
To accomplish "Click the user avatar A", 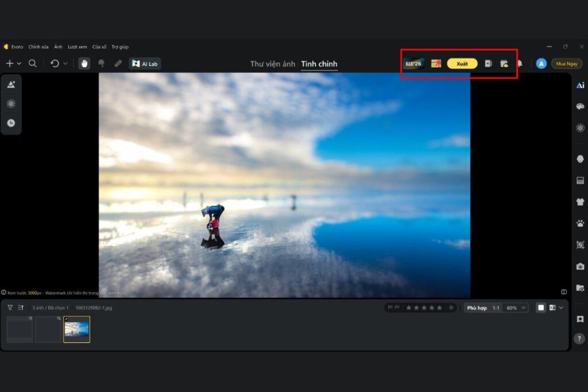I will click(x=541, y=64).
